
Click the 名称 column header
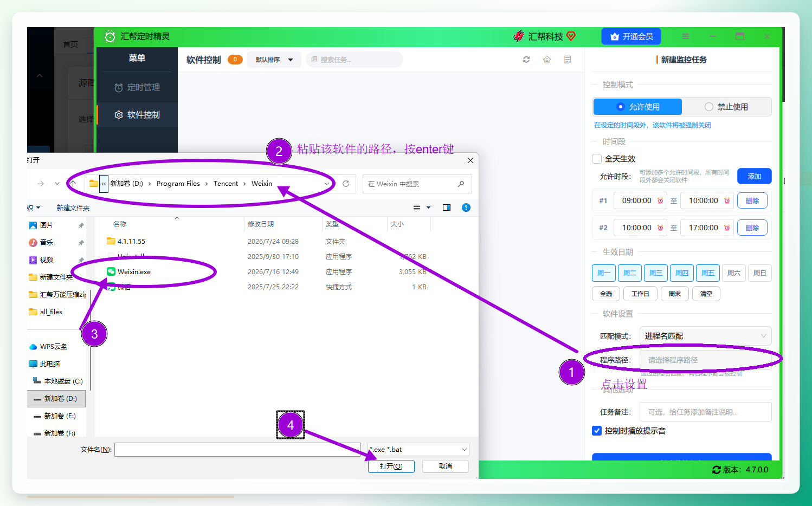tap(120, 224)
